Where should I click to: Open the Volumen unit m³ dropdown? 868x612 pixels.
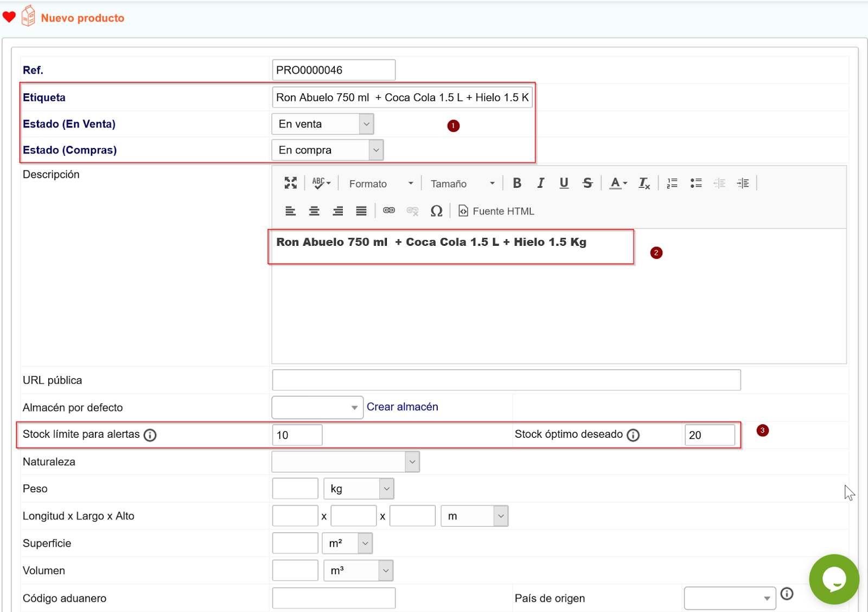coord(359,570)
